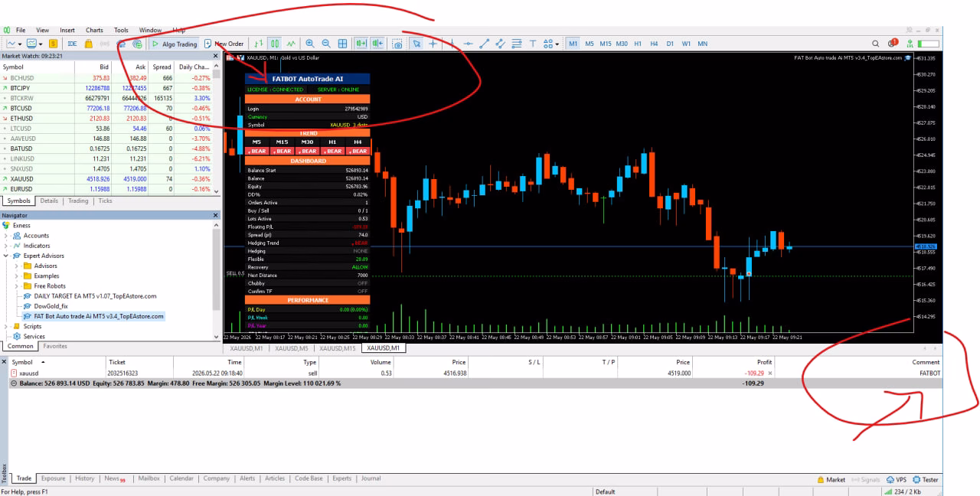The image size is (980, 496).
Task: Open the File menu
Action: [21, 30]
